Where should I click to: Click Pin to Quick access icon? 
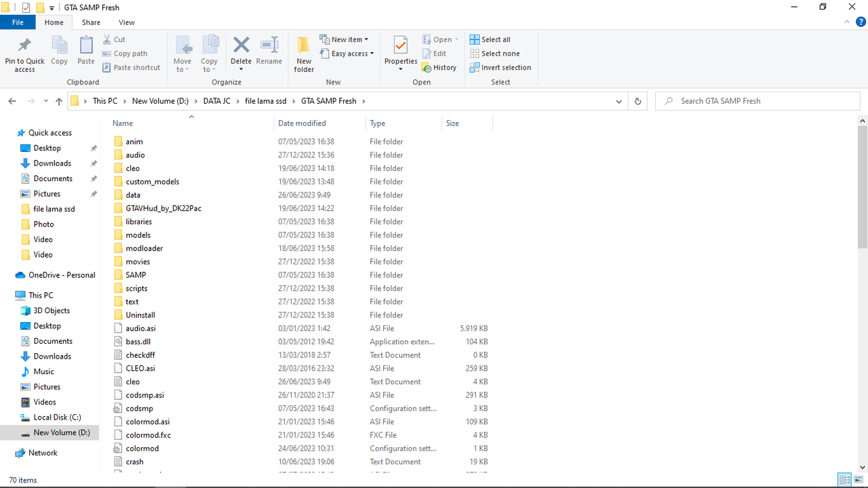[x=24, y=46]
